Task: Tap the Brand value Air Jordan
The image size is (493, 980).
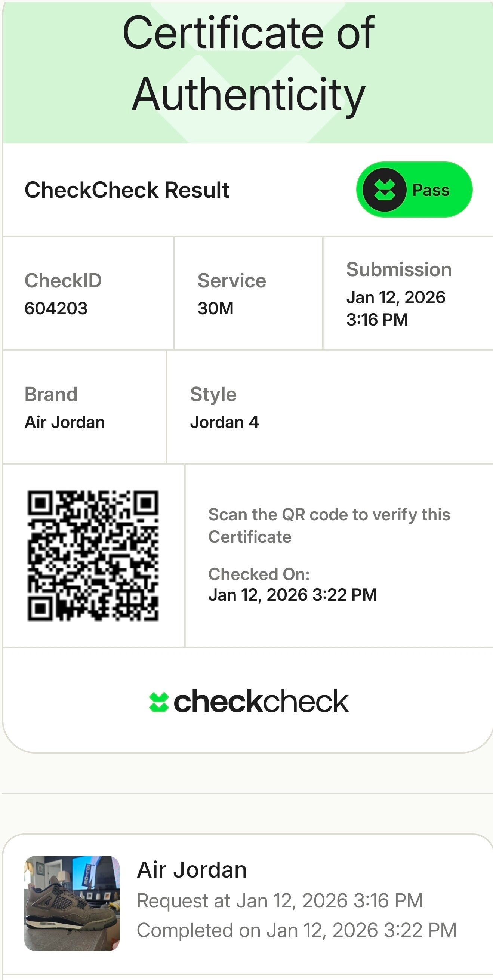Action: [x=65, y=422]
